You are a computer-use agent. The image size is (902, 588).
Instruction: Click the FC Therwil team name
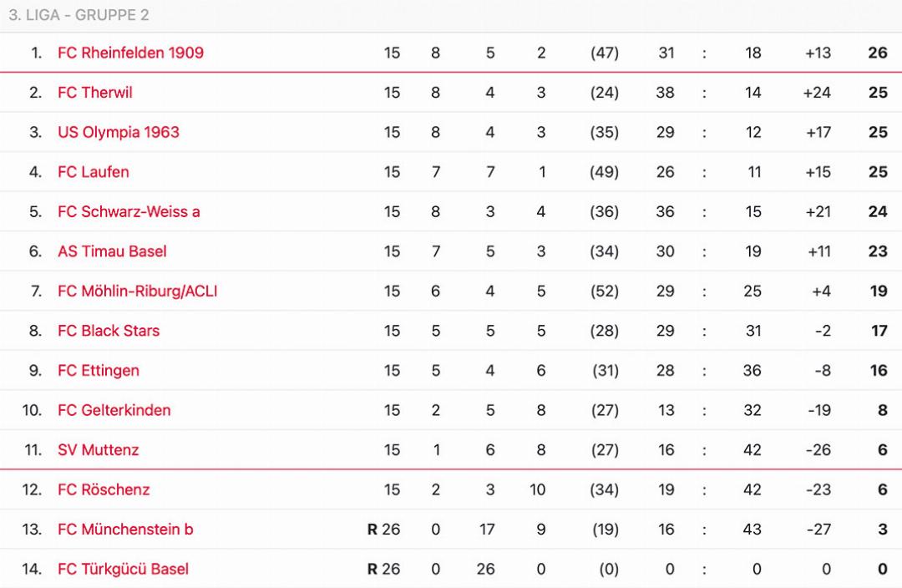click(x=94, y=93)
